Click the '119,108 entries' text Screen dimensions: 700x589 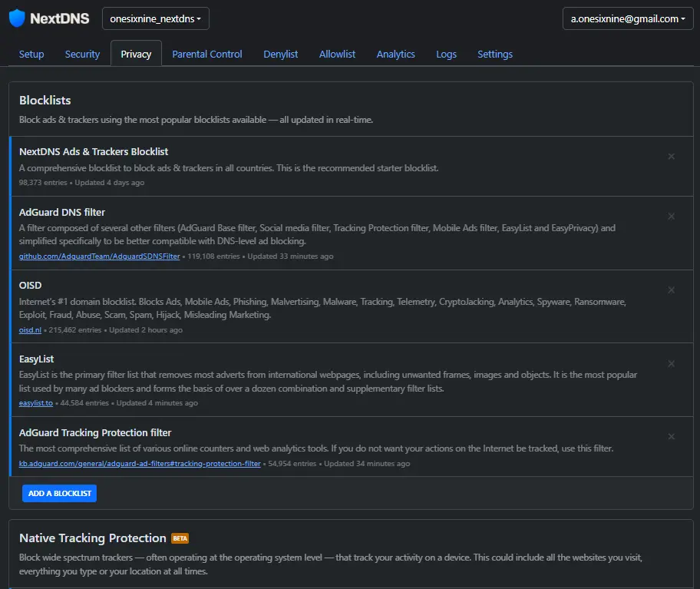[213, 256]
